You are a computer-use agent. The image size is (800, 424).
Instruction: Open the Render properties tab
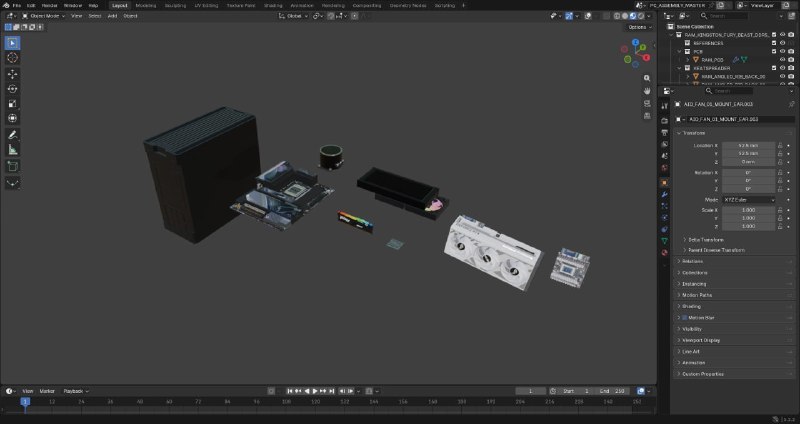(x=664, y=121)
